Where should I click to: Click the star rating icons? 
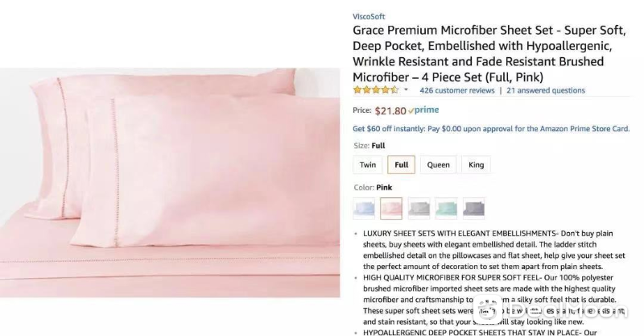coord(376,89)
